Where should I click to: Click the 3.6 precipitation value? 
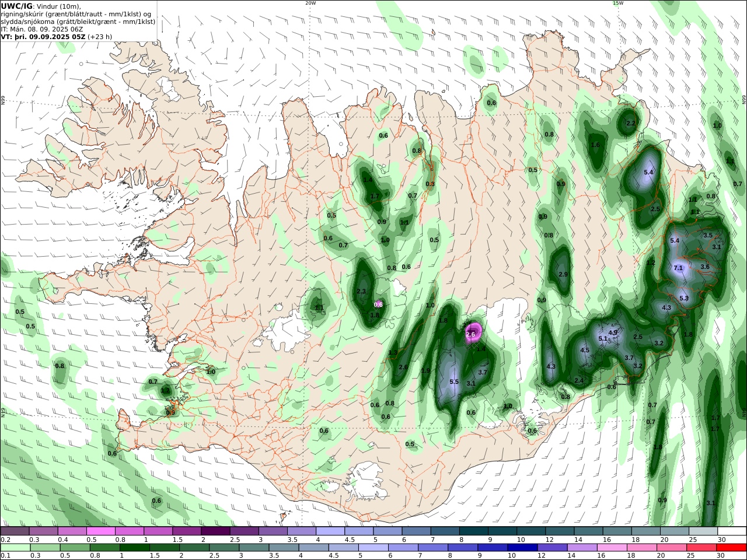click(705, 267)
